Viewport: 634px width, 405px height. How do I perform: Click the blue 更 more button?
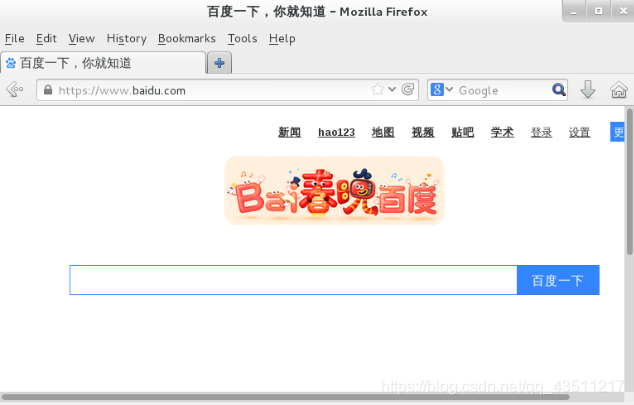tap(617, 132)
